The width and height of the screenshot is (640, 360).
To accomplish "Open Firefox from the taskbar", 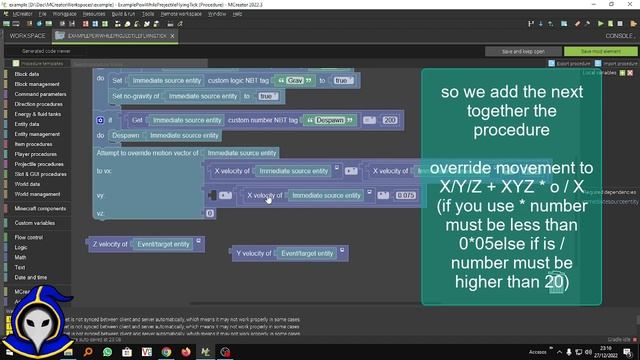I will pyautogui.click(x=186, y=352).
